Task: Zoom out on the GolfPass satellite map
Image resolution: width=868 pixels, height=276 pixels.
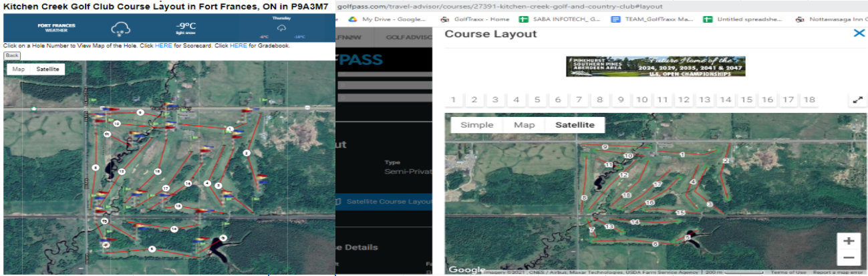Action: pyautogui.click(x=849, y=258)
